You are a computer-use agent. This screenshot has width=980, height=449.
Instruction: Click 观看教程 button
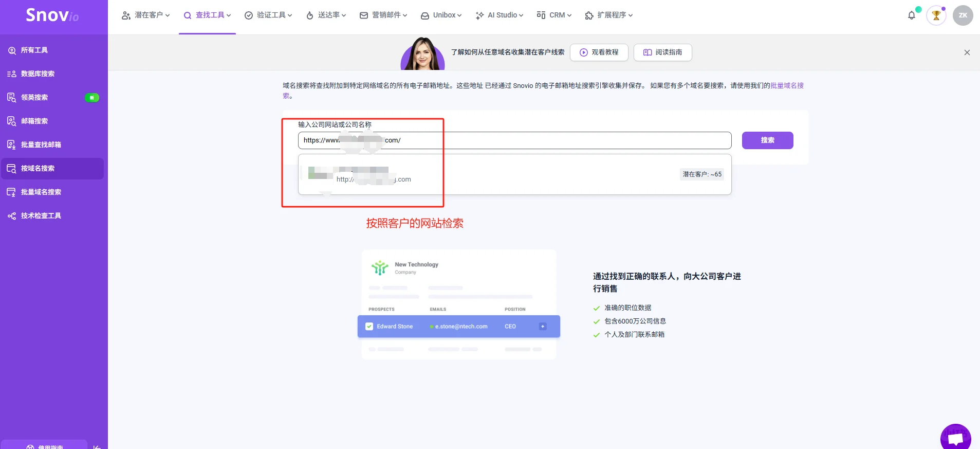599,52
